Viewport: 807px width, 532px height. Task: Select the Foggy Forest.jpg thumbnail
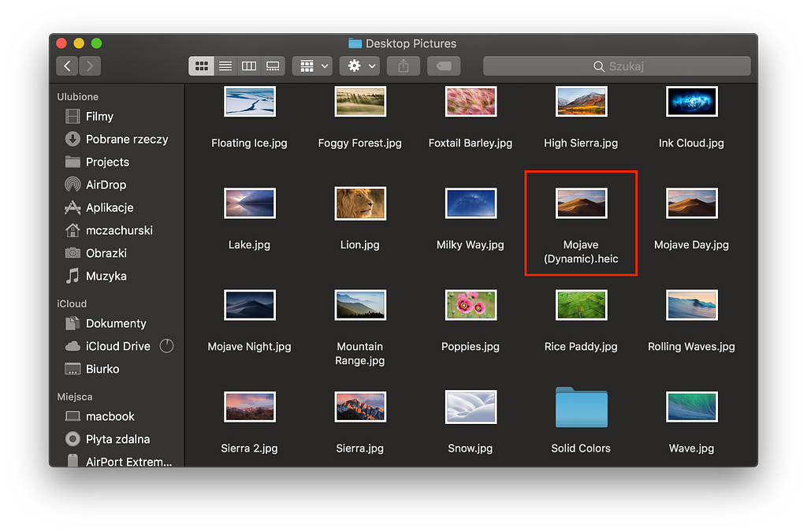(360, 102)
